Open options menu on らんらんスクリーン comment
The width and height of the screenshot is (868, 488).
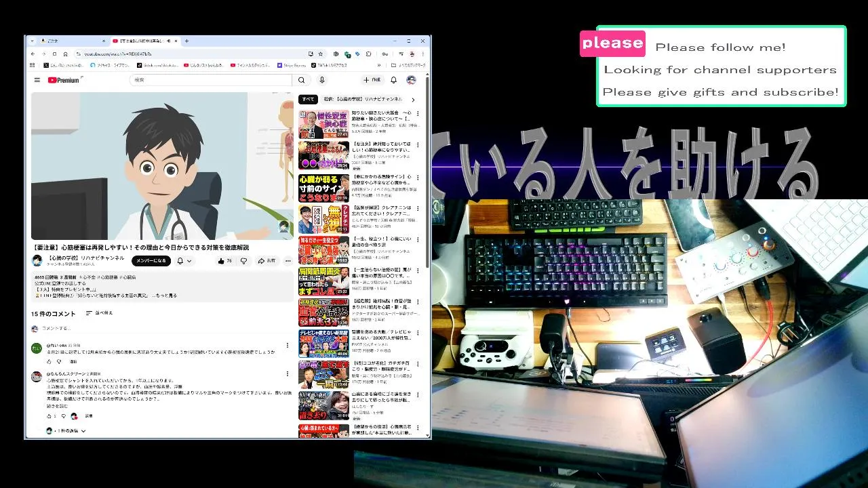click(x=287, y=375)
